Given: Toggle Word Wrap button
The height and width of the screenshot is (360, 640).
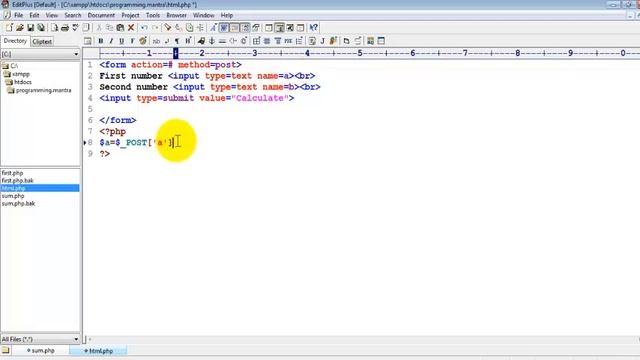Looking at the screenshot, I should click(x=224, y=28).
